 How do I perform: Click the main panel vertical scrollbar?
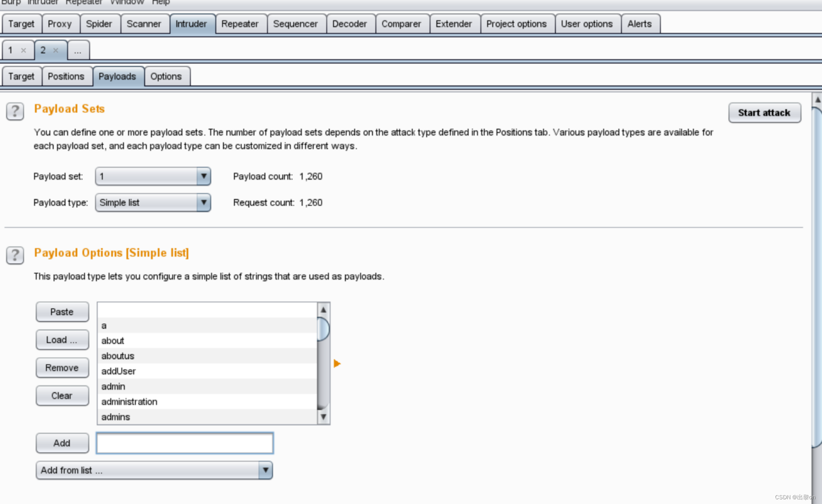point(817,277)
